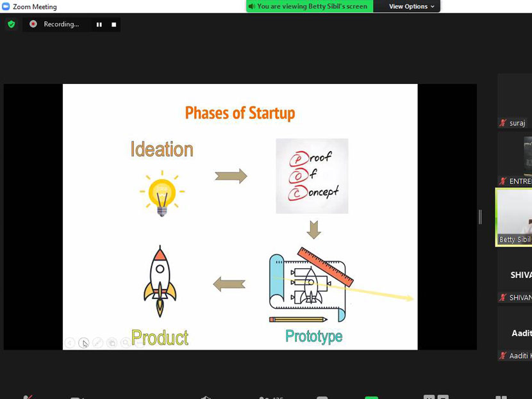
Task: Open the View Options dropdown
Action: [411, 6]
